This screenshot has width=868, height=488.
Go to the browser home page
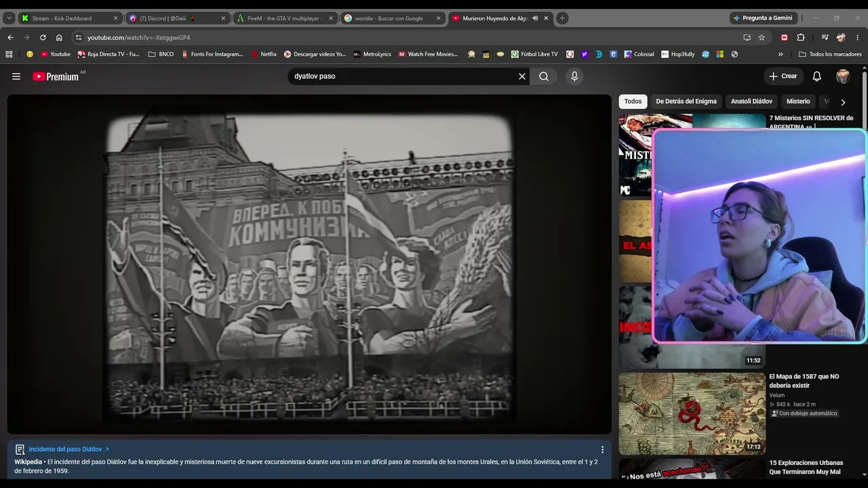click(x=59, y=37)
